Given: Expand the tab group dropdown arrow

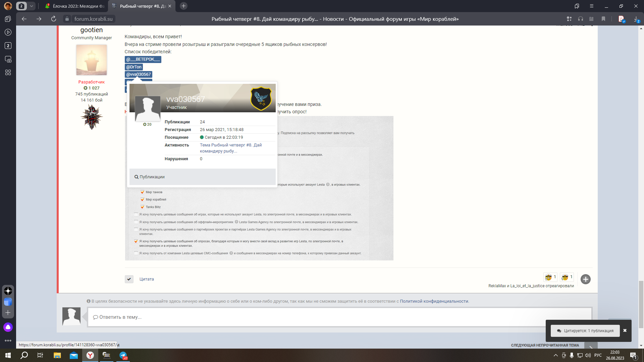Looking at the screenshot, I should point(32,6).
